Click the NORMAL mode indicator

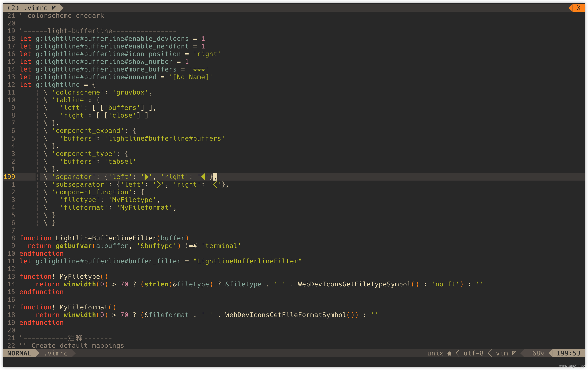click(19, 353)
